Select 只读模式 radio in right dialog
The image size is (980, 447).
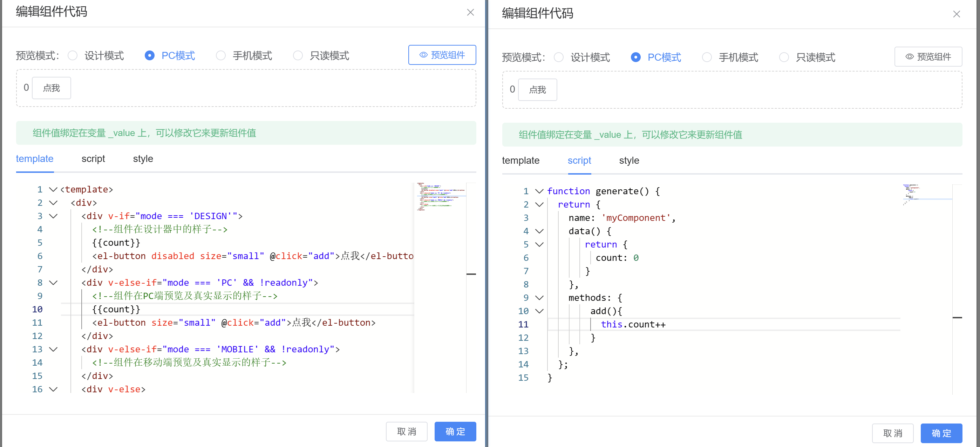784,57
